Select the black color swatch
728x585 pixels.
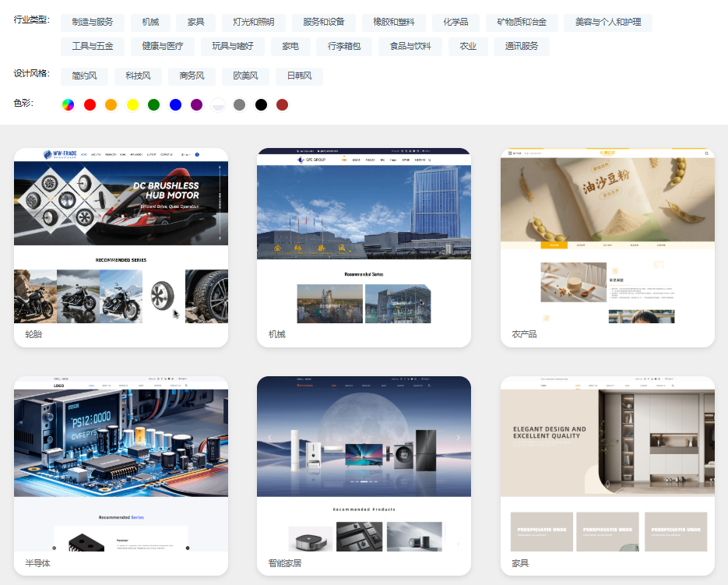click(x=261, y=104)
